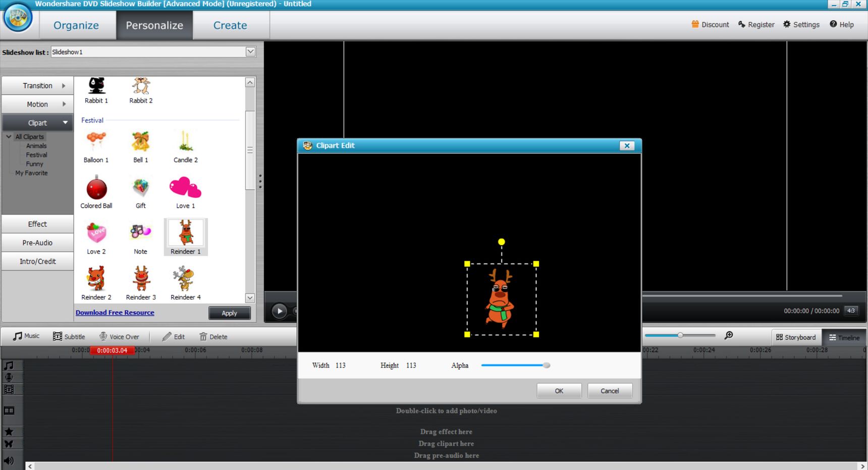This screenshot has height=470, width=868.
Task: Click the pre-audio speaker track icon
Action: pyautogui.click(x=9, y=460)
